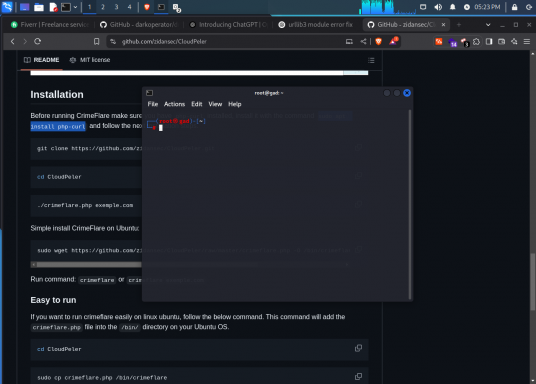536x384 pixels.
Task: Open the 'urllib3 module error fix' tab
Action: tap(316, 25)
